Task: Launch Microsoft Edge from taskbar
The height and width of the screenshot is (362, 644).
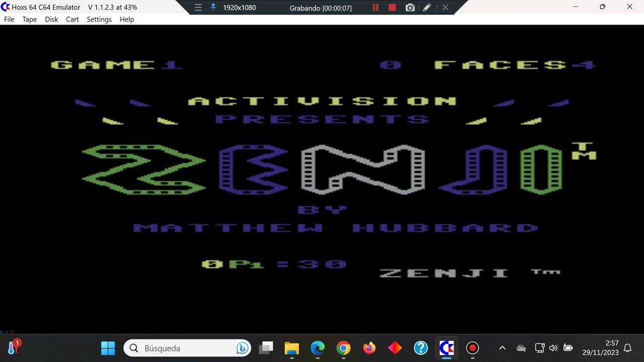Action: 317,348
